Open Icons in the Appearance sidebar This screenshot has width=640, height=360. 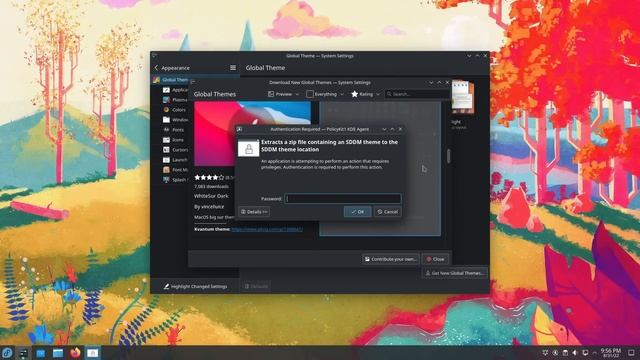tap(175, 140)
